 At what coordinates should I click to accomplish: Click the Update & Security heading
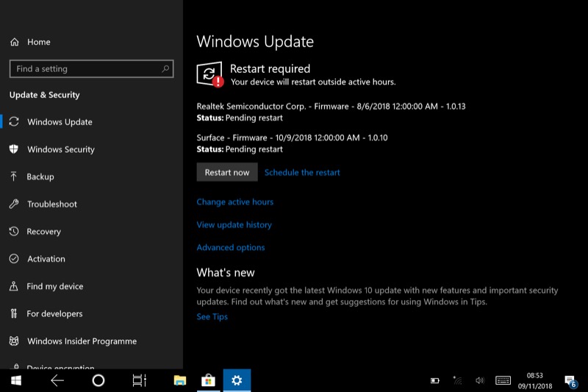[x=44, y=95]
